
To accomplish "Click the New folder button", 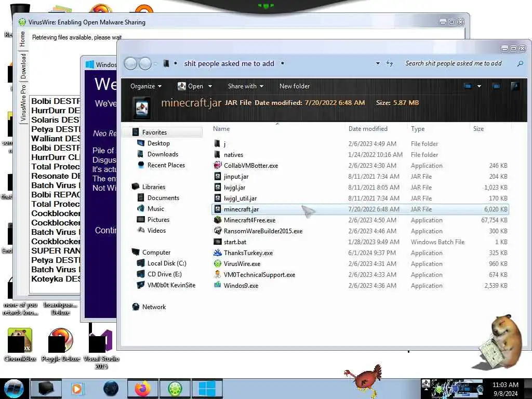I will coord(295,86).
